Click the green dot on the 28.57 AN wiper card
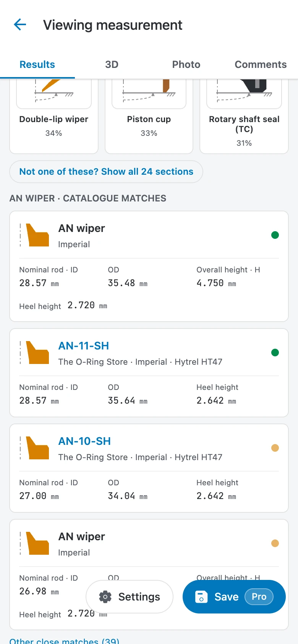 (x=275, y=235)
